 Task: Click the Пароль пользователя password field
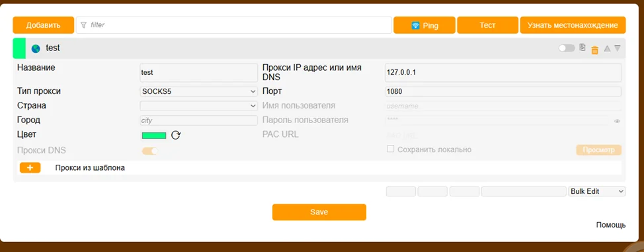497,120
